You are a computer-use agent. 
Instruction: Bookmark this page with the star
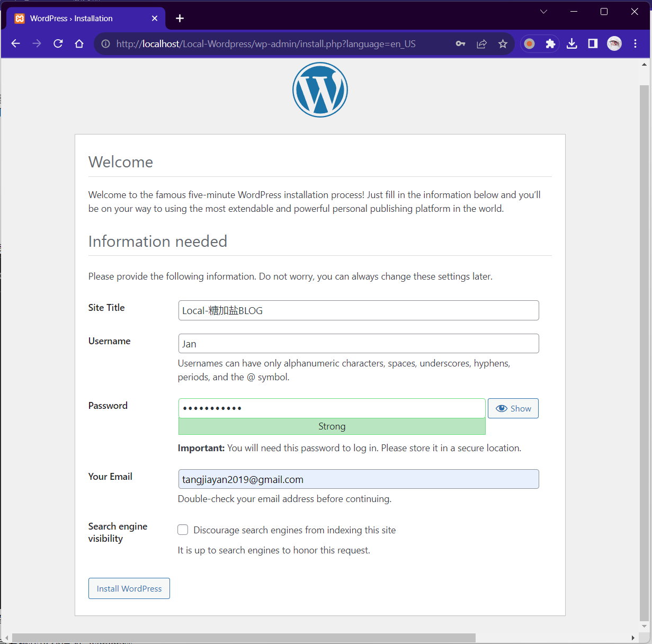point(503,44)
